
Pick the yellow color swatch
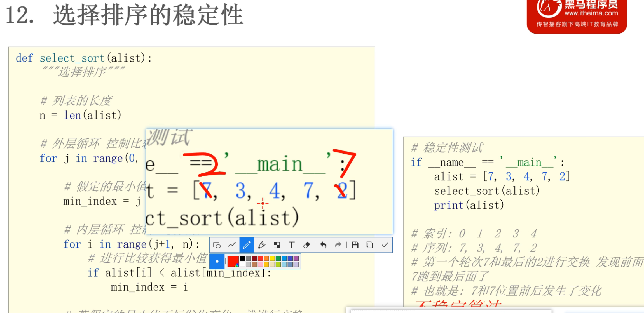point(272,258)
